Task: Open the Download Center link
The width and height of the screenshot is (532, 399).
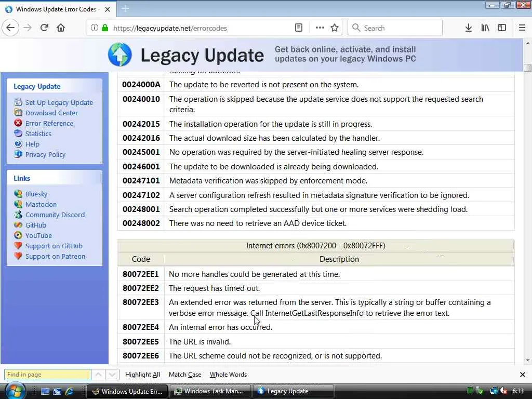Action: tap(51, 113)
